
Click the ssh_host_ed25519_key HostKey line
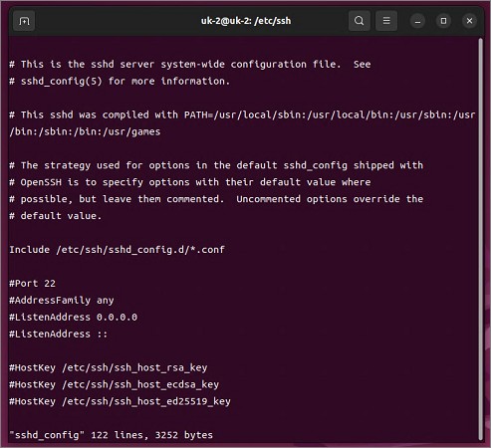click(x=120, y=401)
